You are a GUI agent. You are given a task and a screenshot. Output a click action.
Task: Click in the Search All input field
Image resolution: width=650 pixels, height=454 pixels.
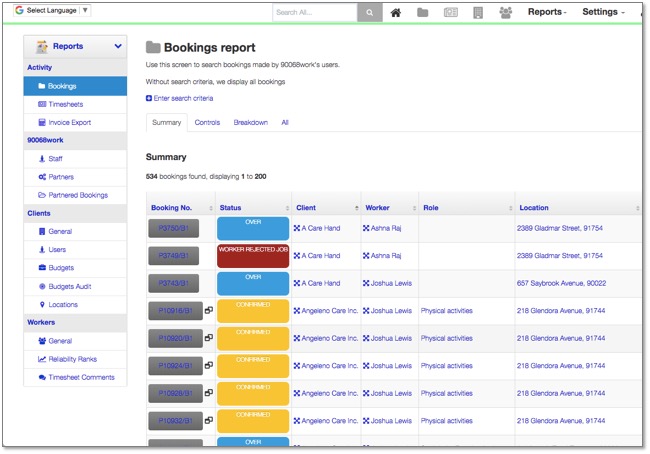(x=314, y=13)
